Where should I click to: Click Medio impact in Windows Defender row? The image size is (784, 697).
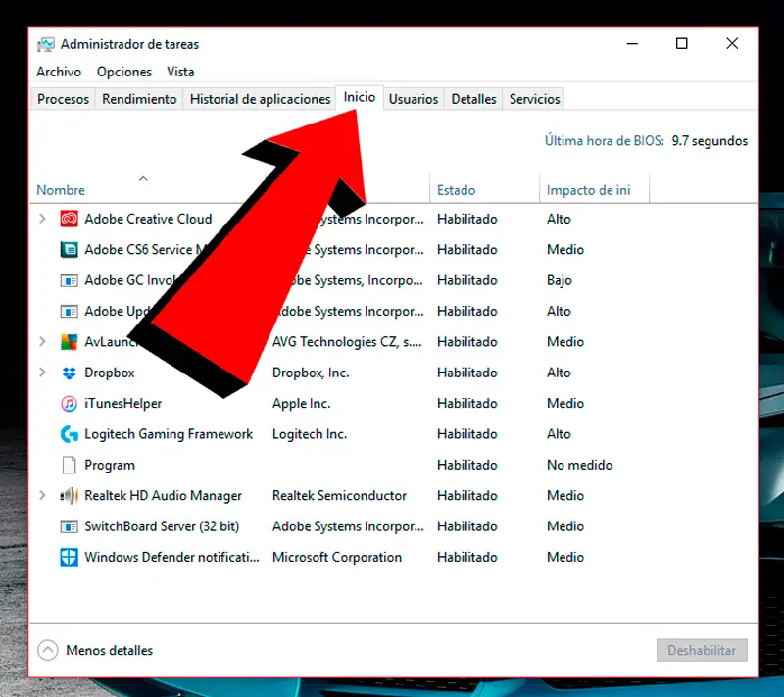(x=565, y=557)
